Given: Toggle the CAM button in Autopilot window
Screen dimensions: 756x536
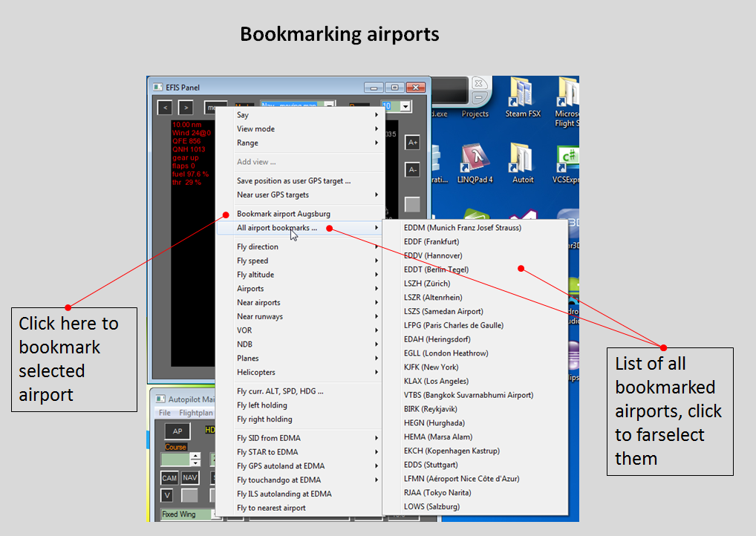Looking at the screenshot, I should coord(169,477).
